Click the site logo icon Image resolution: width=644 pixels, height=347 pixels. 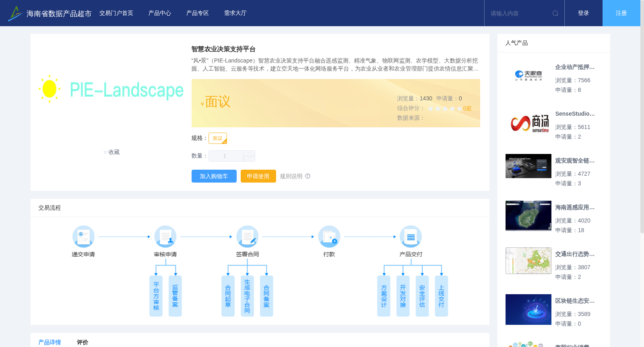coord(15,13)
